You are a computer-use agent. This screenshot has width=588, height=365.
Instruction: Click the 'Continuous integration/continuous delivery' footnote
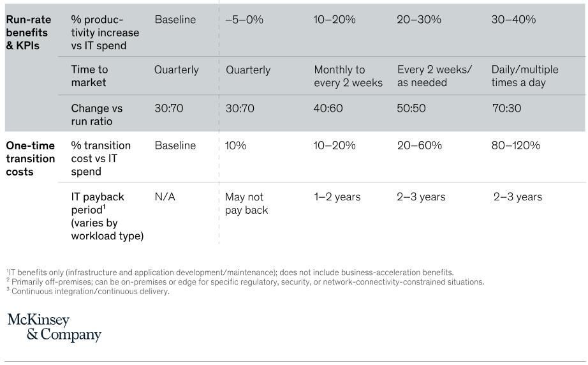pos(91,292)
